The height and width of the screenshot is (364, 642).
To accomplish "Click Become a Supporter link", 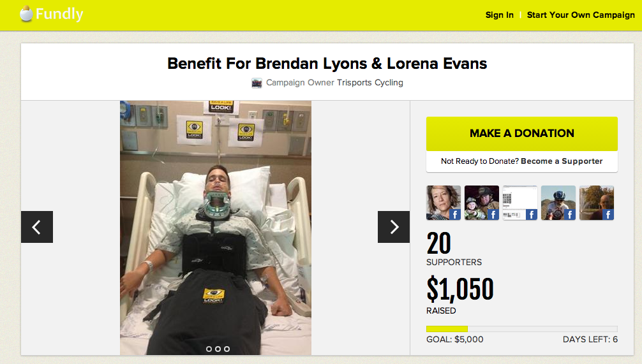I will click(x=562, y=161).
